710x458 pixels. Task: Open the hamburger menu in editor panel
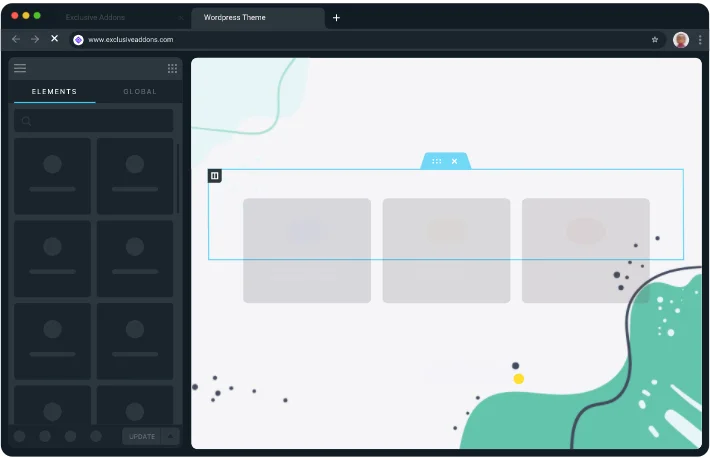20,68
